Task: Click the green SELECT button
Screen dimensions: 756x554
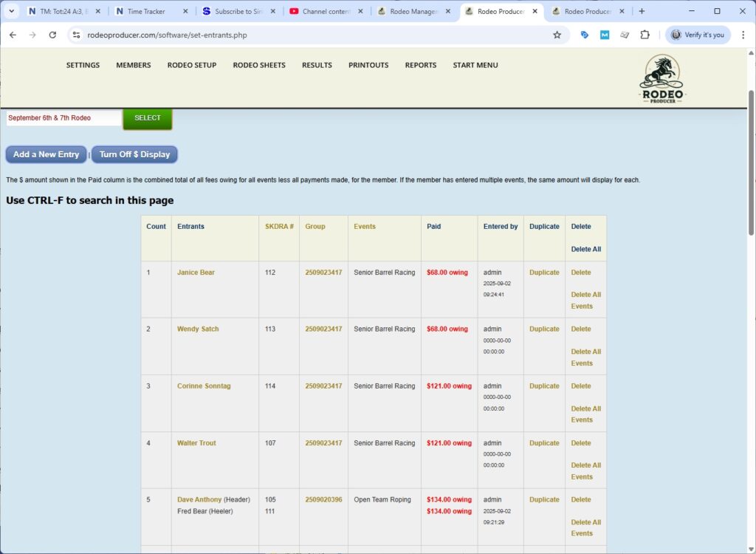Action: [147, 117]
